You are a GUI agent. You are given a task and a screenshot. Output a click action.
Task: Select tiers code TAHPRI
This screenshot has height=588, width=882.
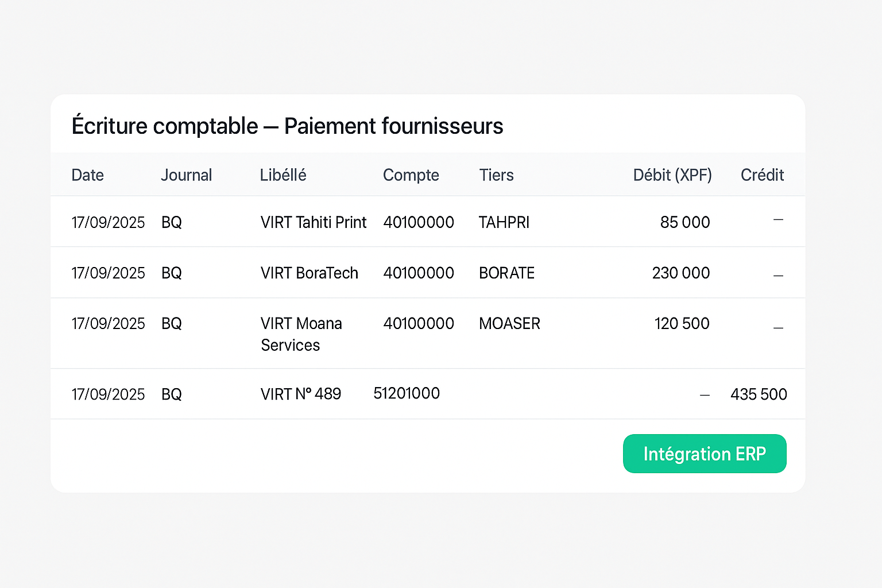point(504,222)
